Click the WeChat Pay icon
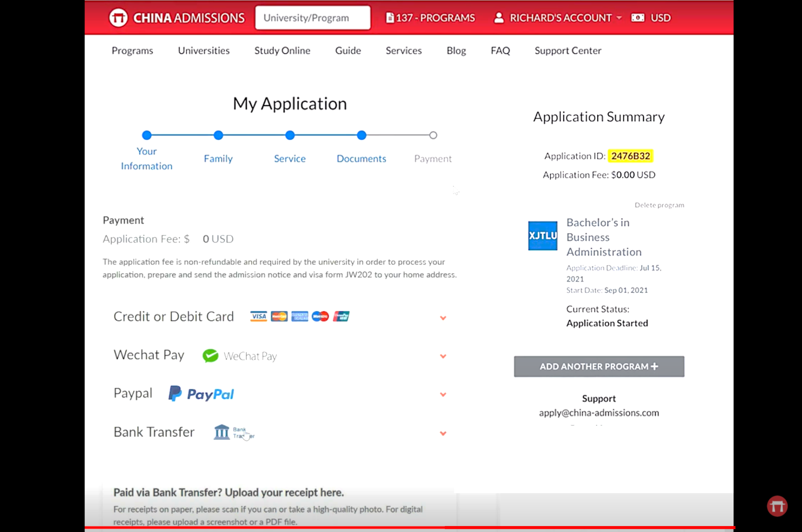This screenshot has height=532, width=802. click(x=211, y=356)
